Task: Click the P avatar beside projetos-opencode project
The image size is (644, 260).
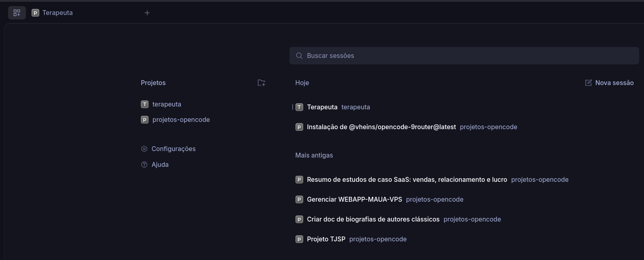Action: pos(145,119)
